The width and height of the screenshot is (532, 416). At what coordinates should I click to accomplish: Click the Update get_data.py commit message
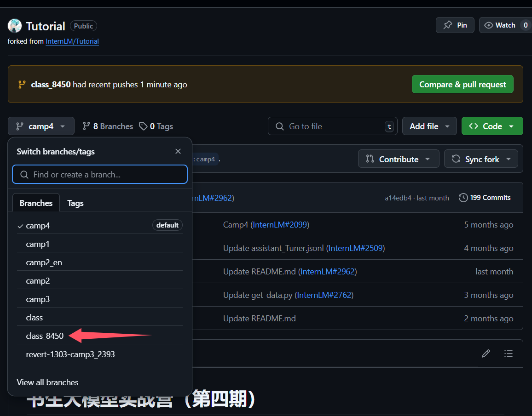click(258, 295)
